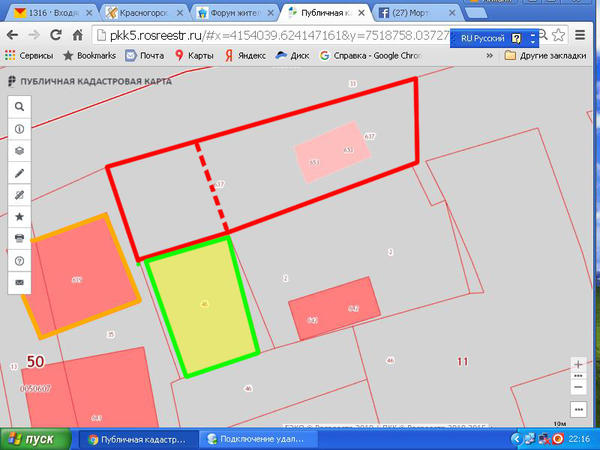The width and height of the screenshot is (600, 450).
Task: Zoom out with the minus button
Action: (578, 386)
